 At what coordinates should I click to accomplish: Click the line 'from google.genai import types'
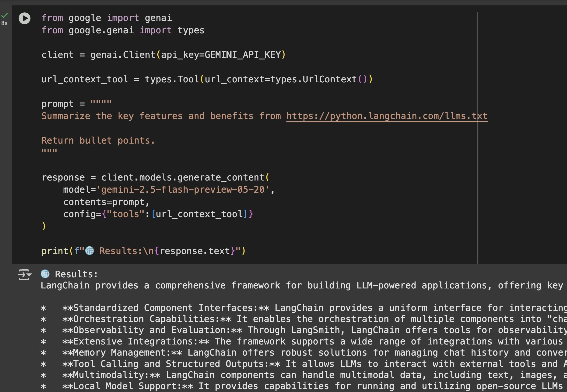tap(123, 30)
